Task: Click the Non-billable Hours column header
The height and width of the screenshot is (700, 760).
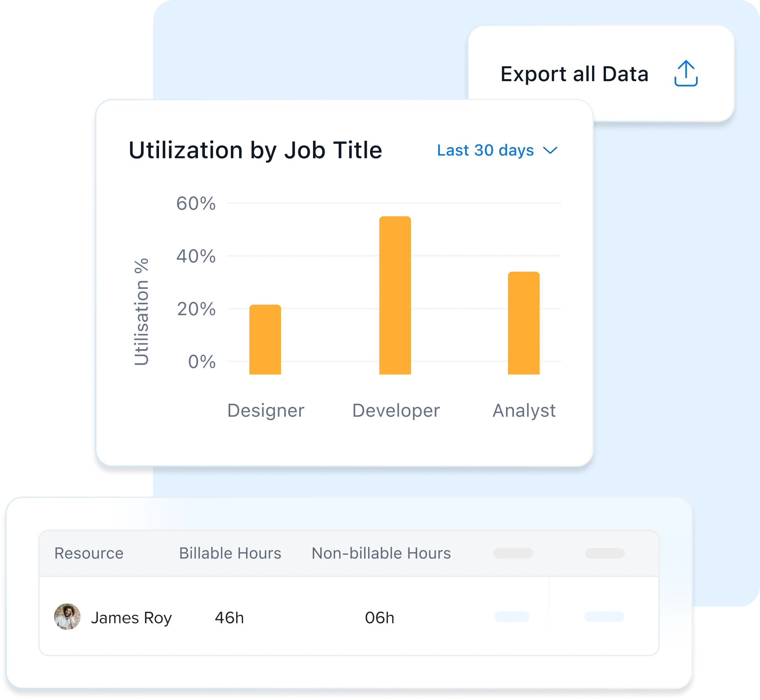Action: coord(381,553)
